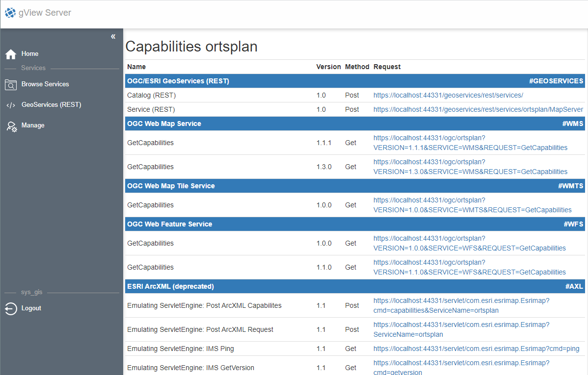
Task: Click the Catalog (REST) row name
Action: coord(152,95)
